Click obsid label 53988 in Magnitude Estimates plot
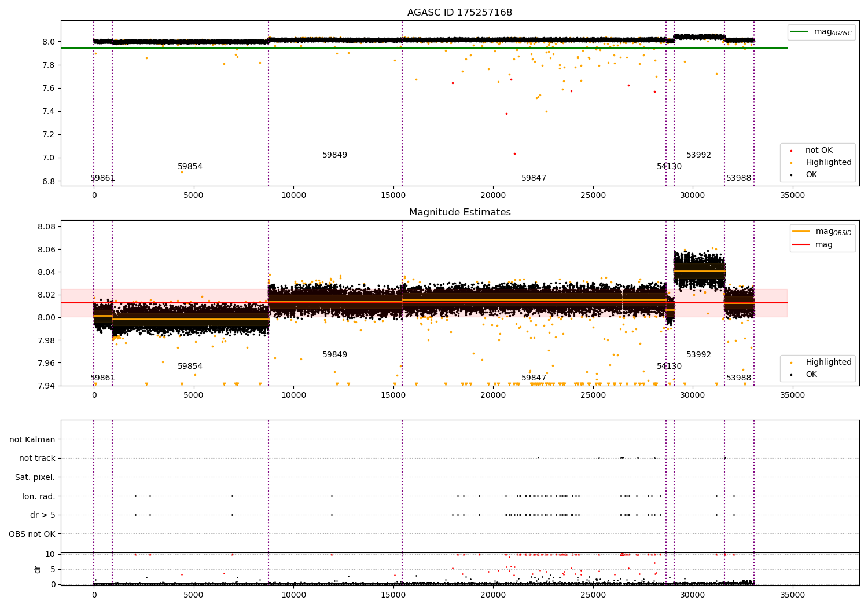 (x=739, y=378)
